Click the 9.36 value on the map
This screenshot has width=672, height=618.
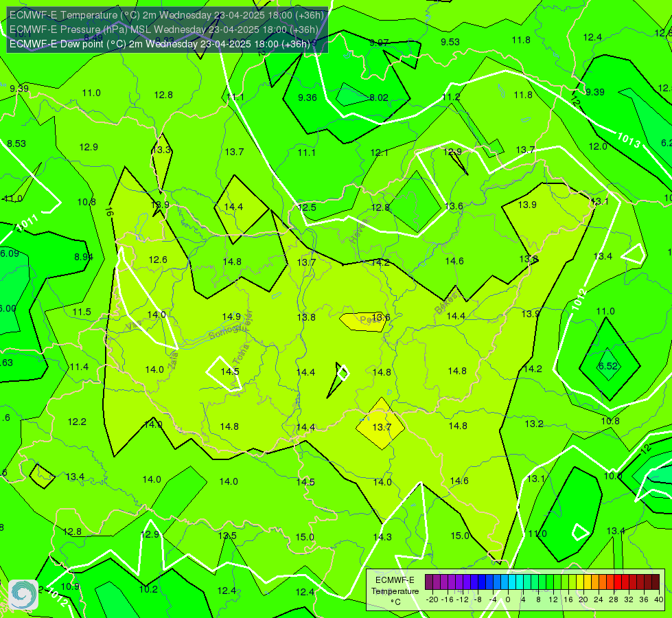click(308, 98)
